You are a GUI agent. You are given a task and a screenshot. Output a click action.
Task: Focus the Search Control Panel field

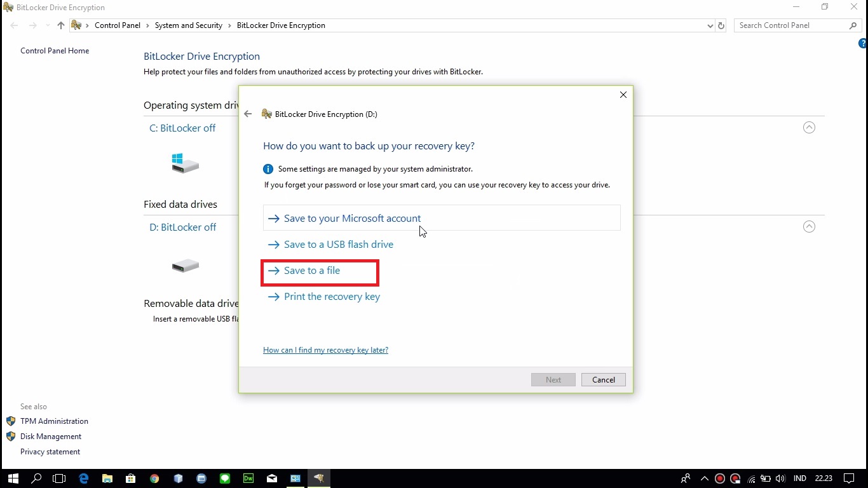coord(791,25)
